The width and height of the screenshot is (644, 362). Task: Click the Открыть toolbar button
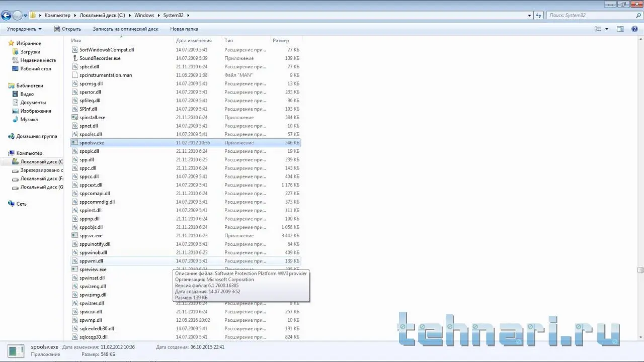(x=67, y=29)
